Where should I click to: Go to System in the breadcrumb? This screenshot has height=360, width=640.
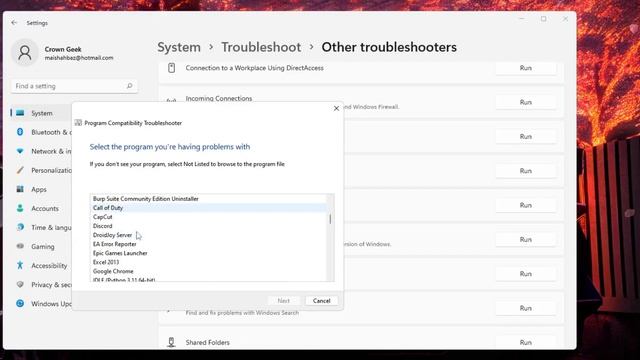point(179,47)
